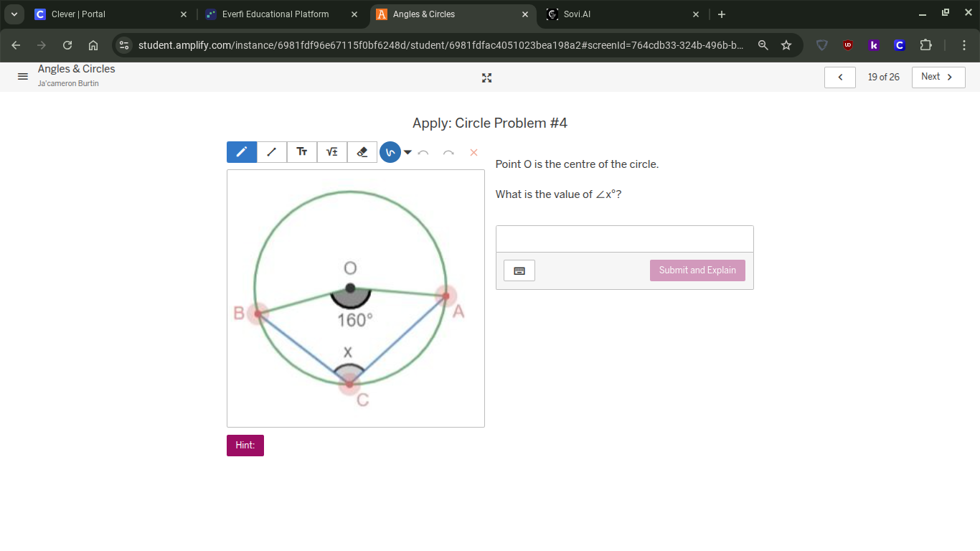Enter fullscreen mode for the activity
The image size is (980, 551).
coord(486,77)
